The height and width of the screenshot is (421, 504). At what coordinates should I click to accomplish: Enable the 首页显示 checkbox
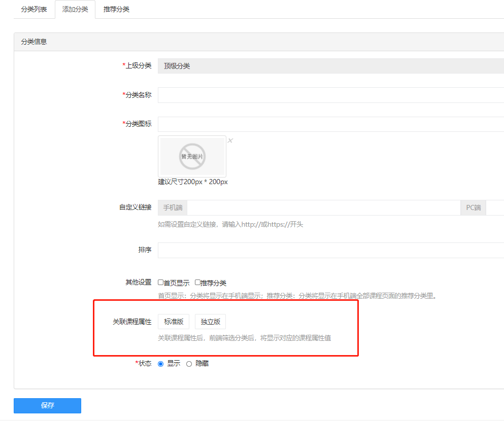161,282
